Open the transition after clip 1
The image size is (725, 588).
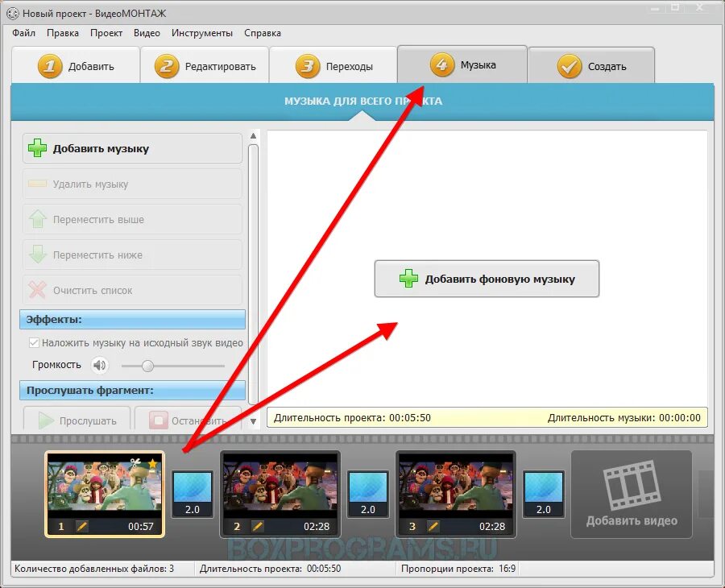tap(193, 494)
